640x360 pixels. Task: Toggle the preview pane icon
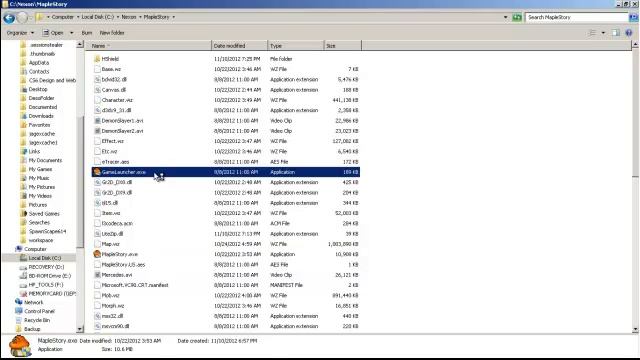616,33
